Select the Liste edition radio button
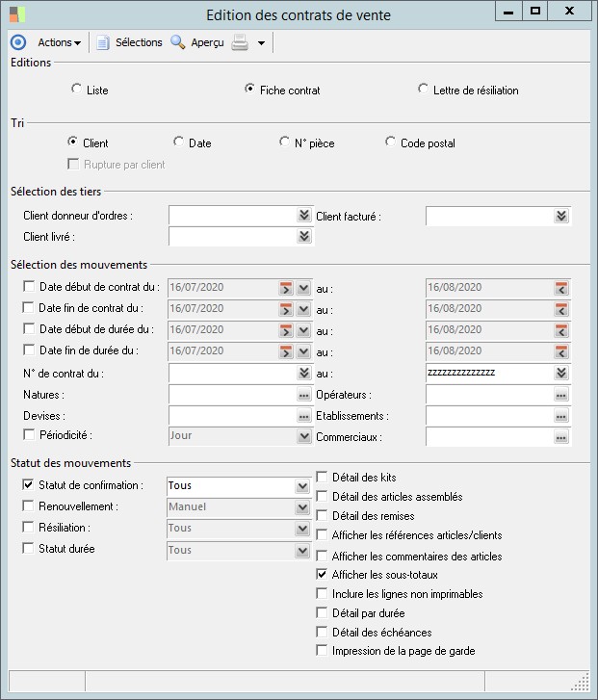Image resolution: width=598 pixels, height=700 pixels. tap(77, 90)
